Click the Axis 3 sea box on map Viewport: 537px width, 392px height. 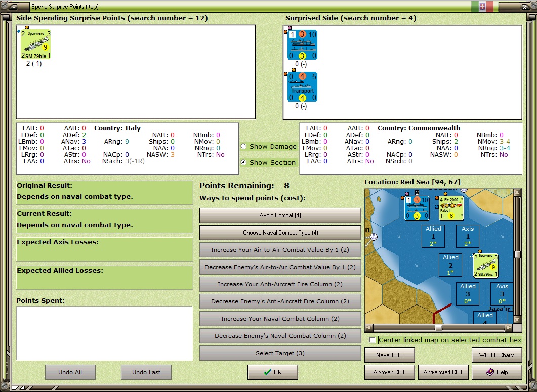click(502, 293)
